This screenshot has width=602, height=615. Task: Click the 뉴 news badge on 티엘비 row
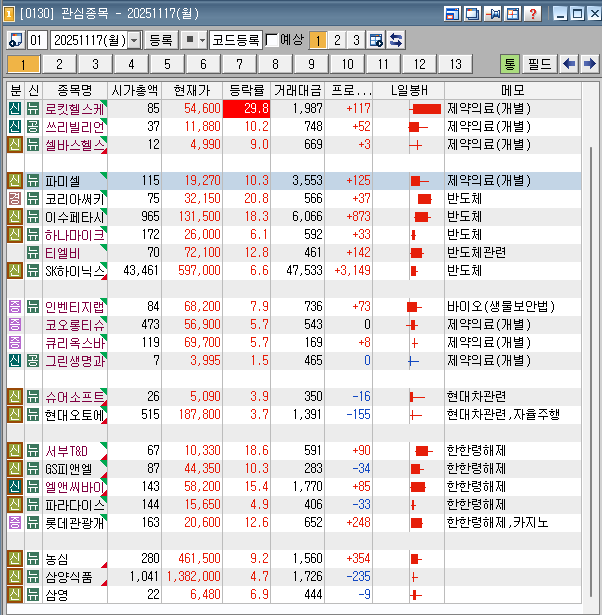[x=33, y=253]
